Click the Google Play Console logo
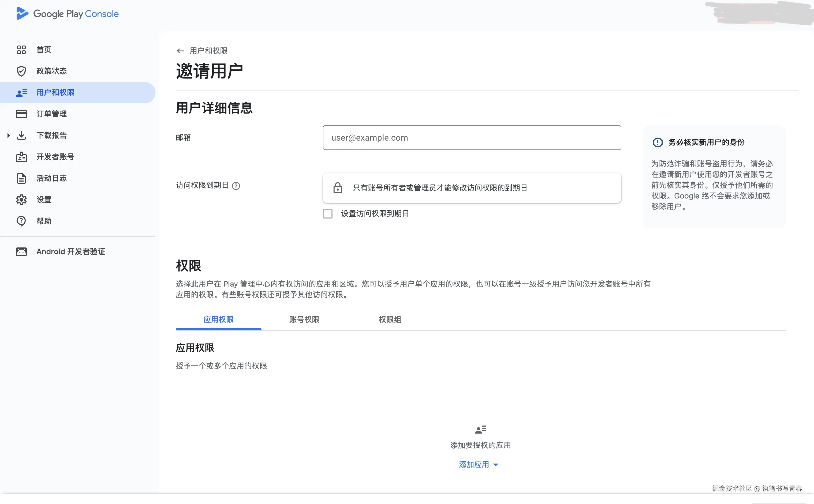Screen dimensions: 814x504 (x=67, y=13)
